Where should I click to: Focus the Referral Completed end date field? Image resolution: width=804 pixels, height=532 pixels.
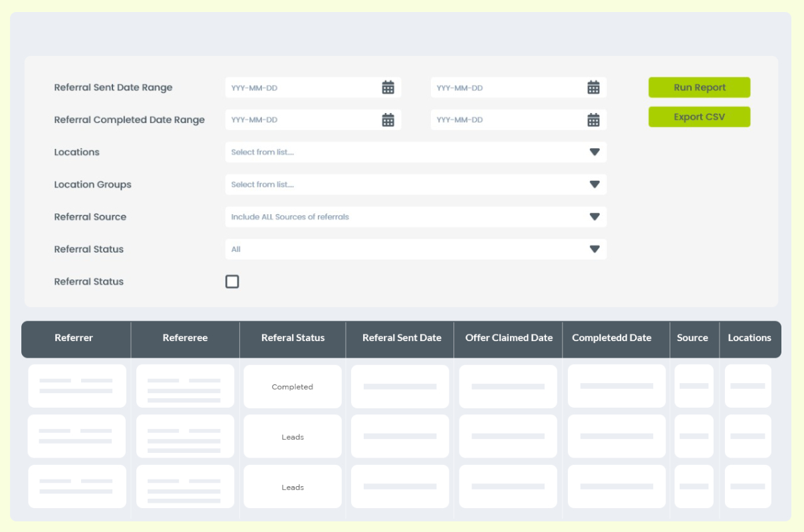[x=519, y=120]
